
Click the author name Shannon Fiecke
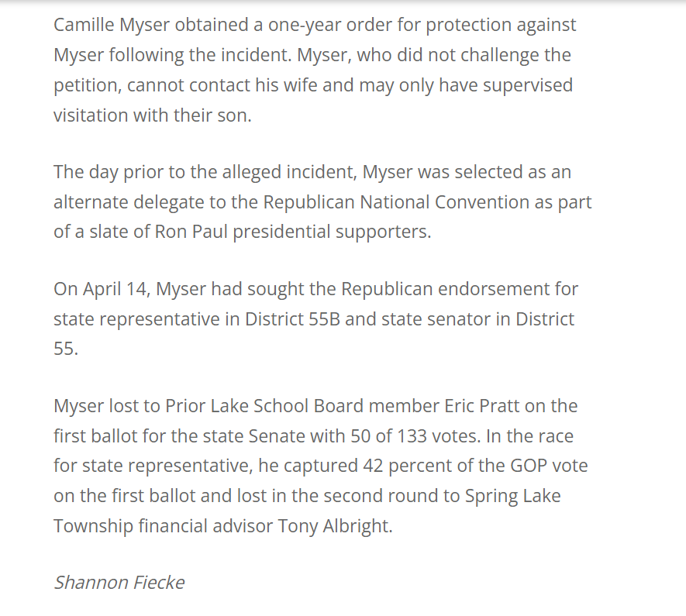[119, 583]
